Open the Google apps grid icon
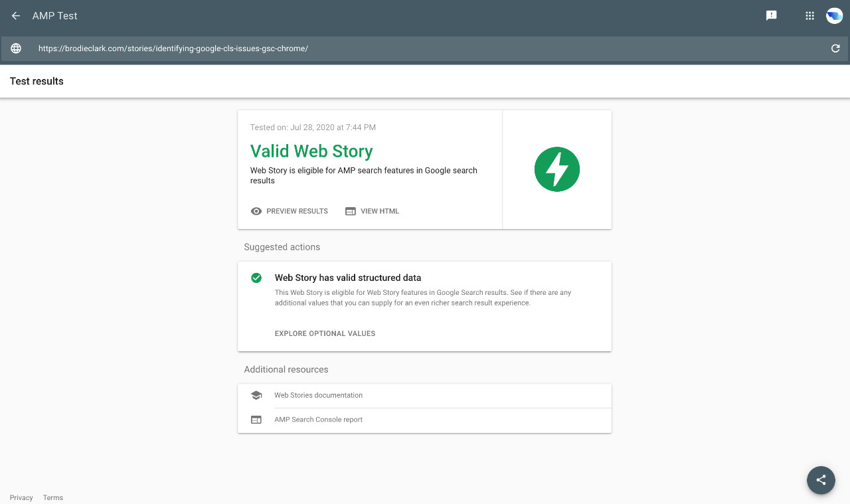850x504 pixels. coord(809,15)
